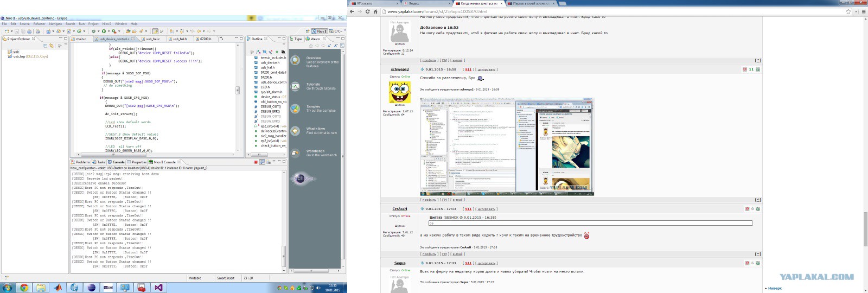Terminate console with the red stop icon
This screenshot has height=293, width=868.
256,162
